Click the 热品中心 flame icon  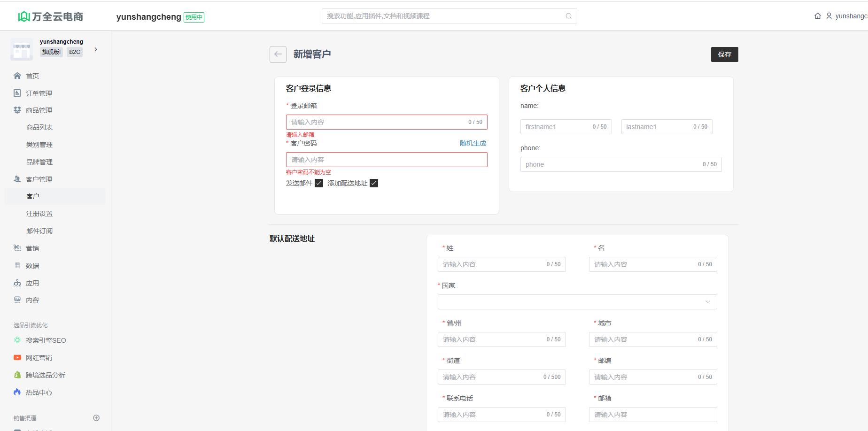click(x=17, y=392)
